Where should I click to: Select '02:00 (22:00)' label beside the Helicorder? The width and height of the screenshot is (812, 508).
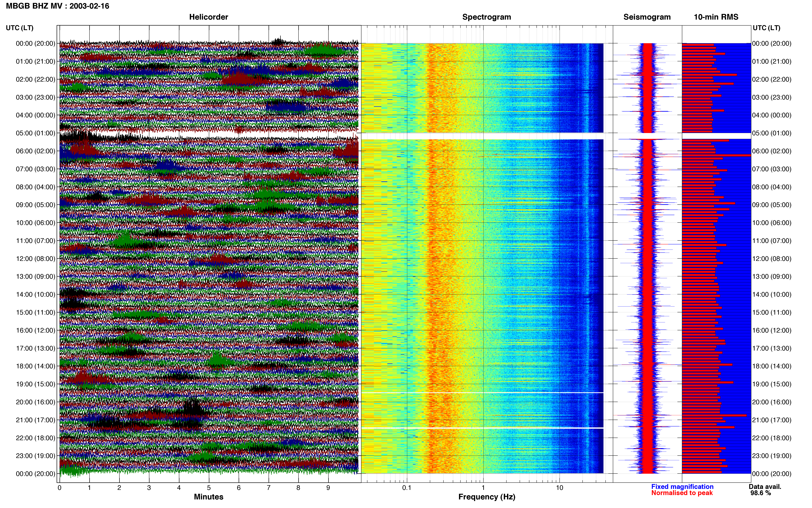pos(36,79)
